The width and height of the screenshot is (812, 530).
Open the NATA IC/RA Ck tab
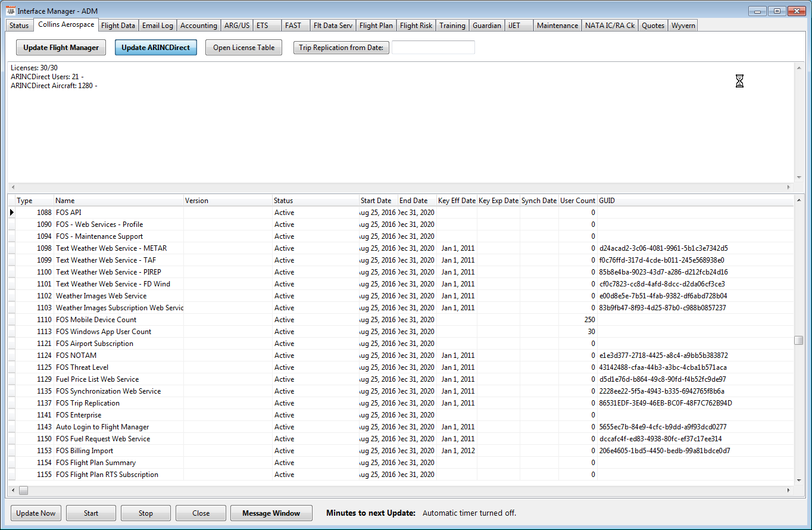pyautogui.click(x=610, y=26)
